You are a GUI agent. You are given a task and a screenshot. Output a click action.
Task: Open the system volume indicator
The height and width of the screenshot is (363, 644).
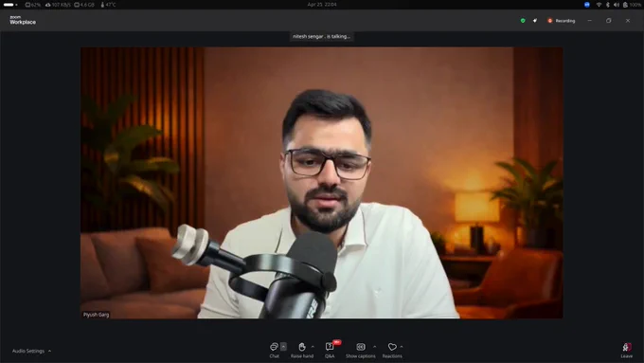(x=617, y=5)
